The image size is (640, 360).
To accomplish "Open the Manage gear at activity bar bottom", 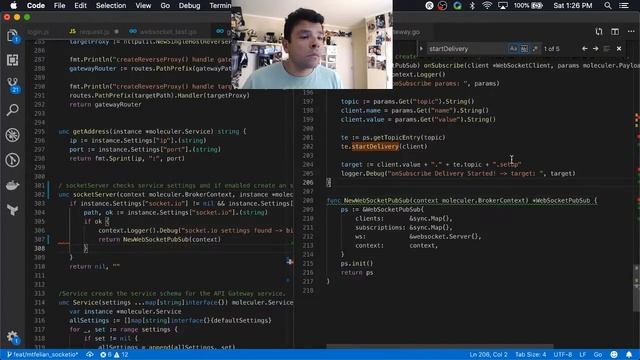I will click(x=12, y=337).
